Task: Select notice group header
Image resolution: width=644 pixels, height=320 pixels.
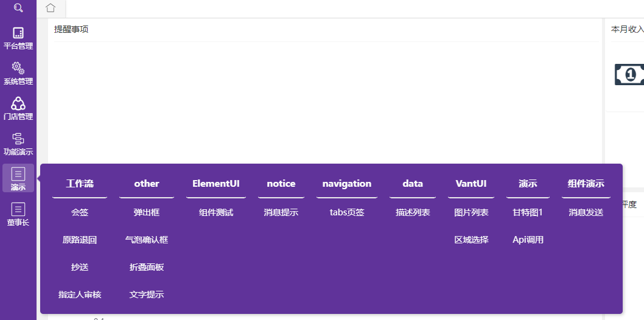Action: tap(281, 184)
